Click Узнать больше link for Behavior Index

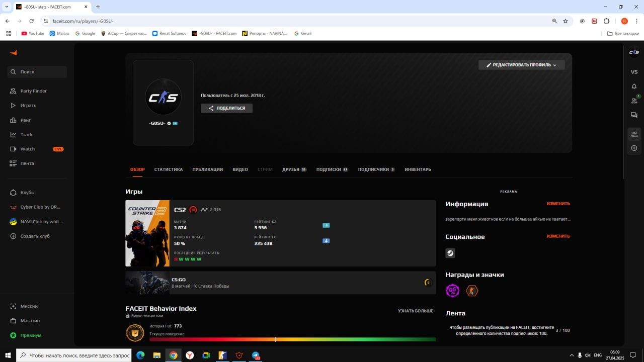[416, 311]
